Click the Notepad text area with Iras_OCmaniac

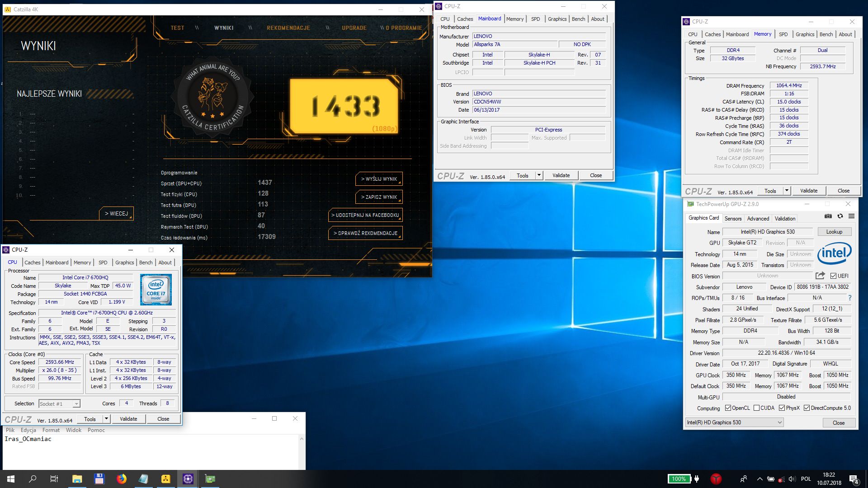(x=151, y=452)
